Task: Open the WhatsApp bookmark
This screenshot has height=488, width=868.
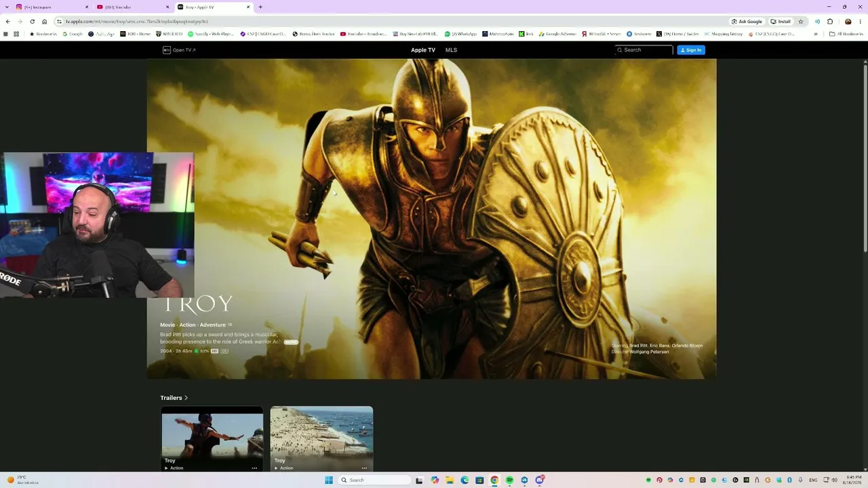Action: click(461, 34)
